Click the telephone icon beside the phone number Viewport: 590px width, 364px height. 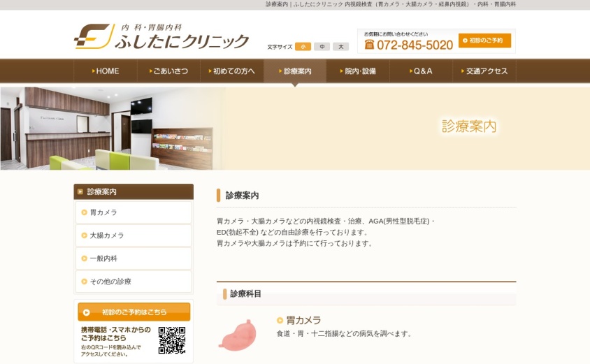click(369, 45)
